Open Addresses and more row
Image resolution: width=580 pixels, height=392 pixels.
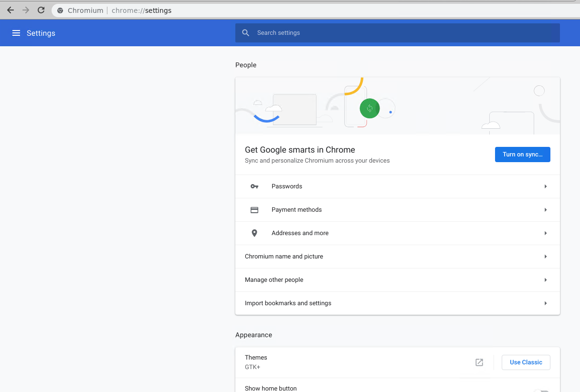pyautogui.click(x=398, y=233)
